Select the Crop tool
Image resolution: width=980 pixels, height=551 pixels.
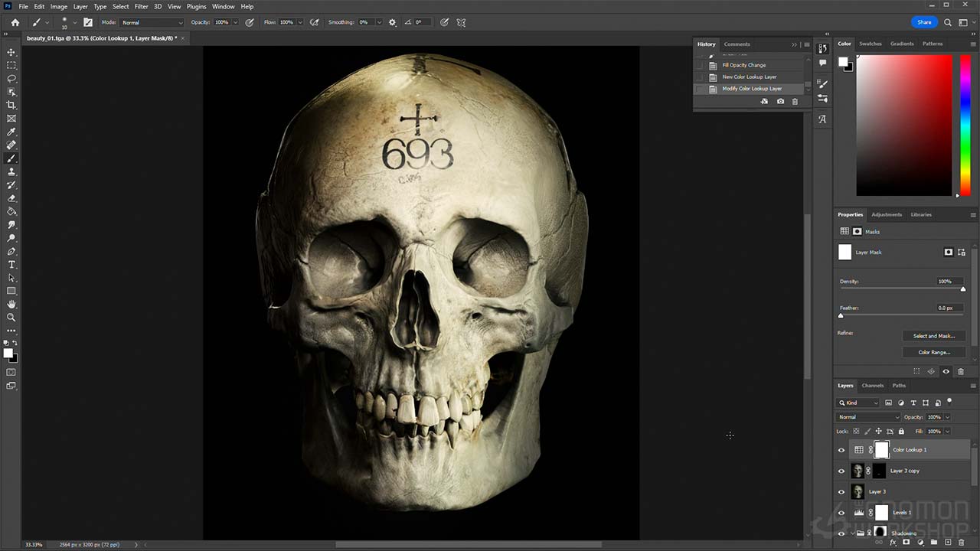(x=11, y=105)
